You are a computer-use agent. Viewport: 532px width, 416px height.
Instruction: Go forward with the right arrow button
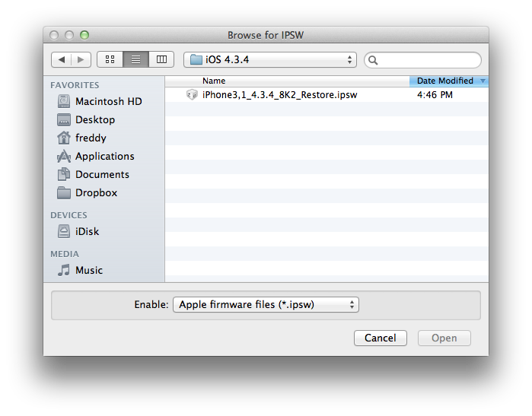click(81, 59)
